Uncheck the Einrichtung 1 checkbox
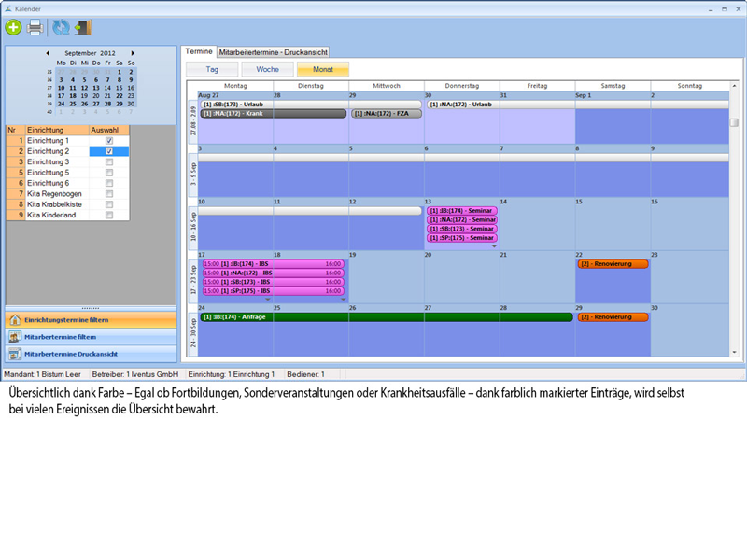 pos(109,140)
